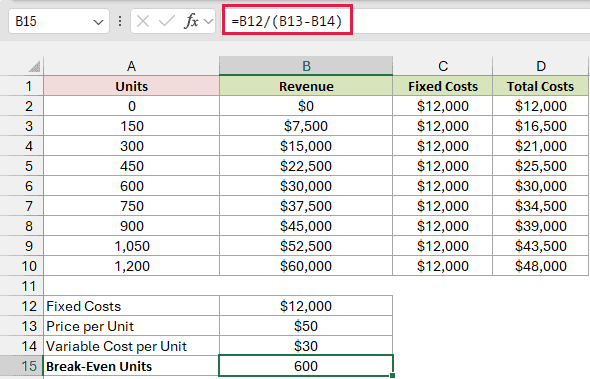The width and height of the screenshot is (590, 379).
Task: Select the cell with 900 units
Action: point(131,226)
